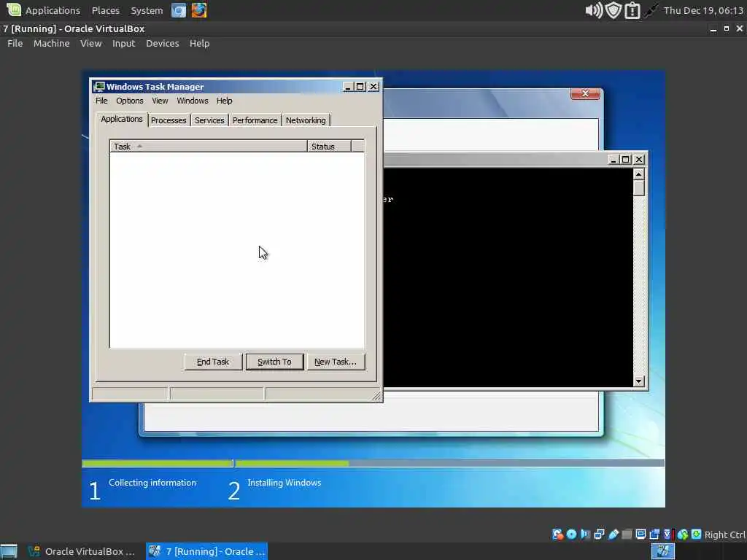Click the USB devices status icon
The width and height of the screenshot is (747, 560).
613,534
